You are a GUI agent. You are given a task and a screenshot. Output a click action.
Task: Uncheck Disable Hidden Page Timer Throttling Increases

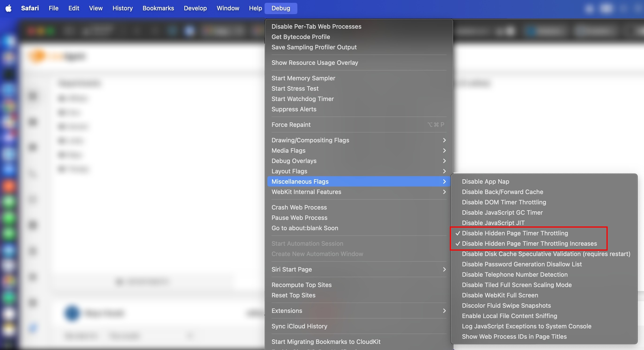click(x=529, y=243)
